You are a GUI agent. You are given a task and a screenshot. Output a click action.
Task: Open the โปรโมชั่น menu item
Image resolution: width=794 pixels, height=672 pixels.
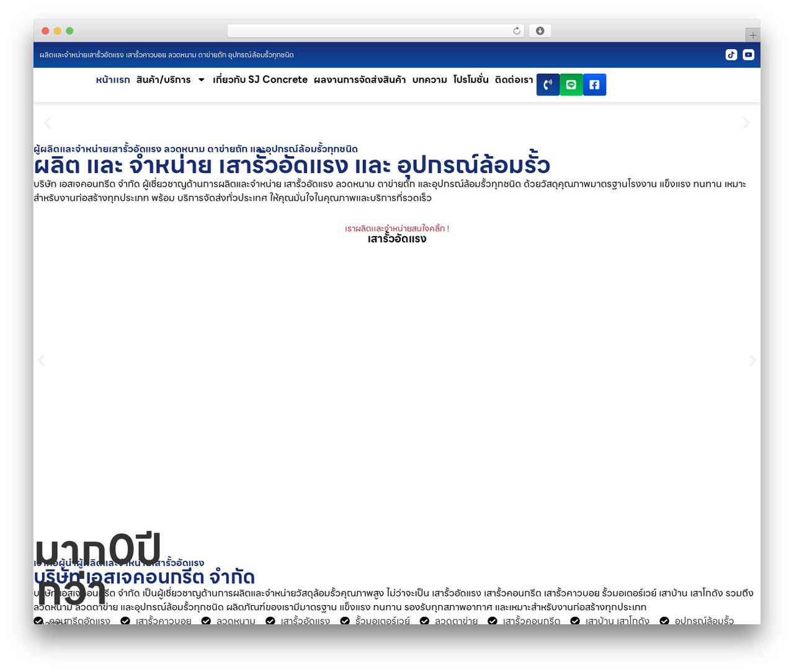471,80
